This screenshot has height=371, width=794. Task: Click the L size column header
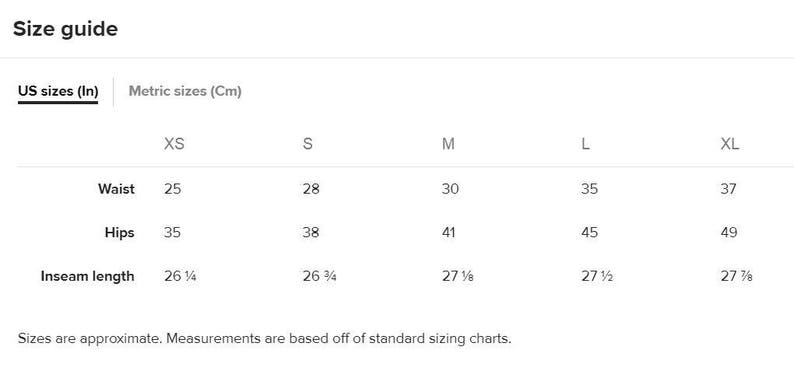[x=585, y=144]
